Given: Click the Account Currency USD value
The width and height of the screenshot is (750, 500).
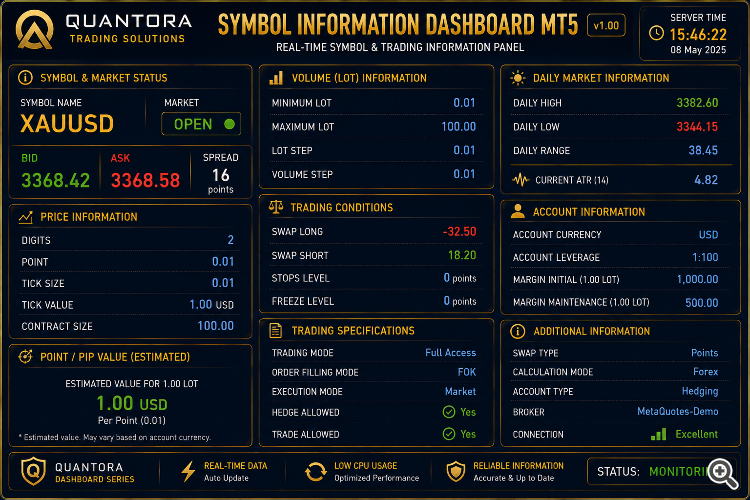Looking at the screenshot, I should point(708,234).
